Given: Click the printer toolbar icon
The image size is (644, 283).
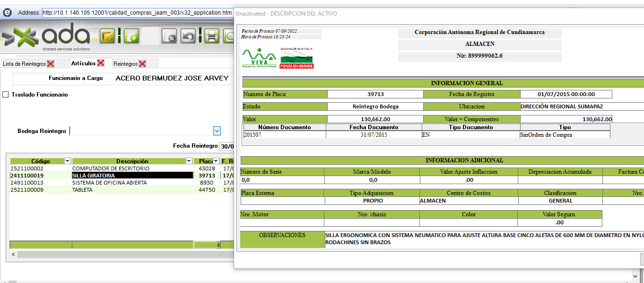Looking at the screenshot, I should coord(211,36).
